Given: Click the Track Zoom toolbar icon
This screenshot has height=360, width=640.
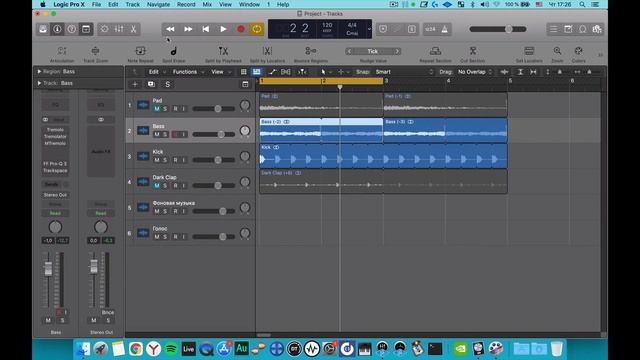Looking at the screenshot, I should point(96,51).
